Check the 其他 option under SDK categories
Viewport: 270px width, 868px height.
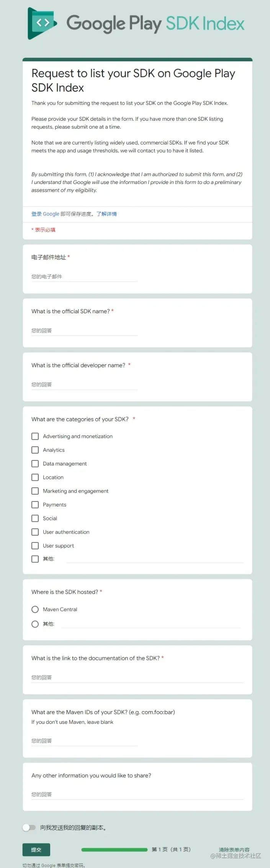click(x=35, y=559)
